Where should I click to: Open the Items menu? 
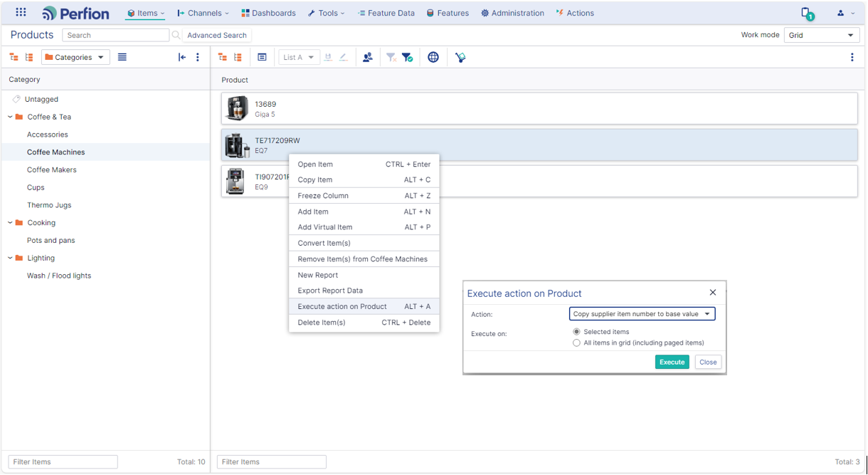146,13
